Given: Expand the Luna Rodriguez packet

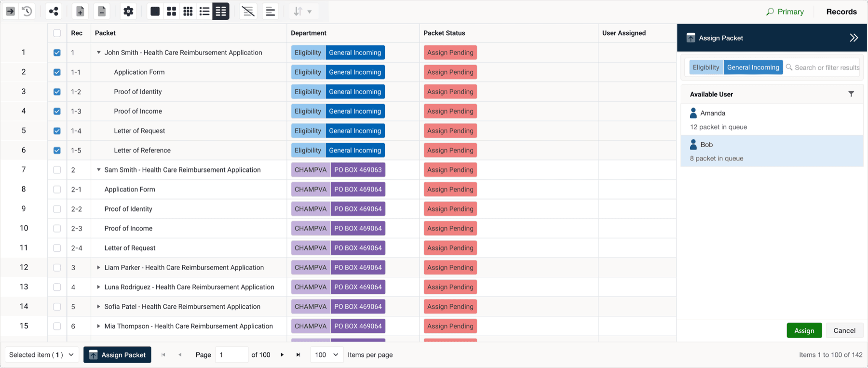Looking at the screenshot, I should [x=98, y=287].
